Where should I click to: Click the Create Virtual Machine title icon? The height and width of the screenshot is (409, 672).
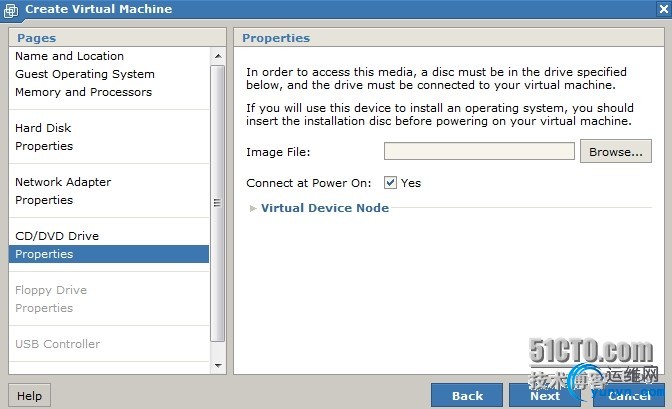[x=11, y=10]
